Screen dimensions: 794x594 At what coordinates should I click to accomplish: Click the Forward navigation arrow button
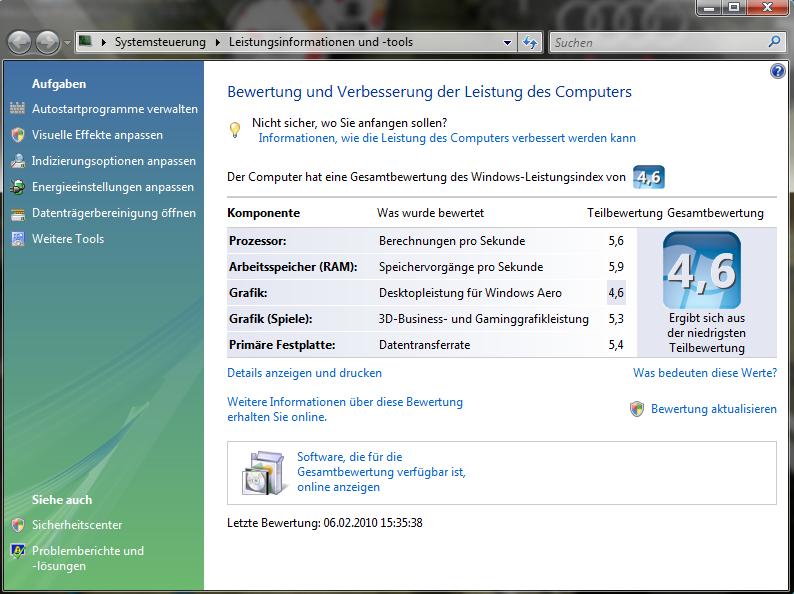click(48, 43)
